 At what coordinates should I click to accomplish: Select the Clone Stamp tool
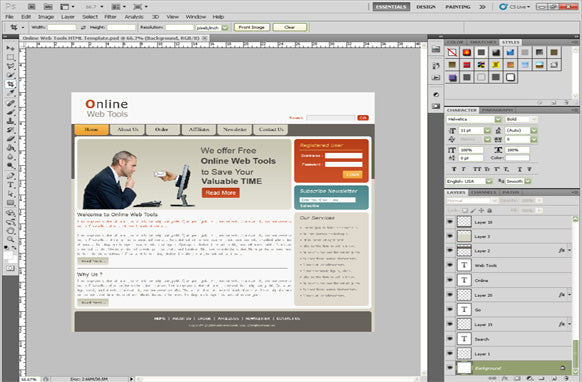[x=10, y=121]
